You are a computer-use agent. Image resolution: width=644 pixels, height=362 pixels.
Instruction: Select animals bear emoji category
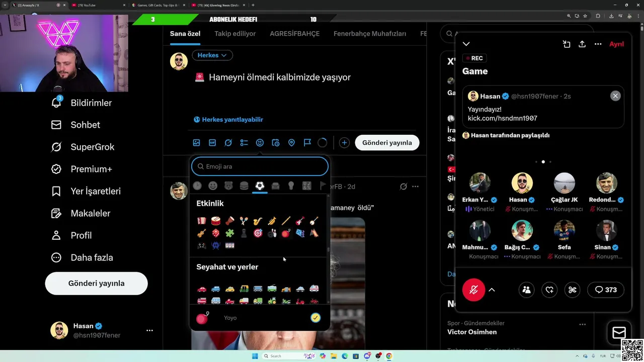click(228, 186)
